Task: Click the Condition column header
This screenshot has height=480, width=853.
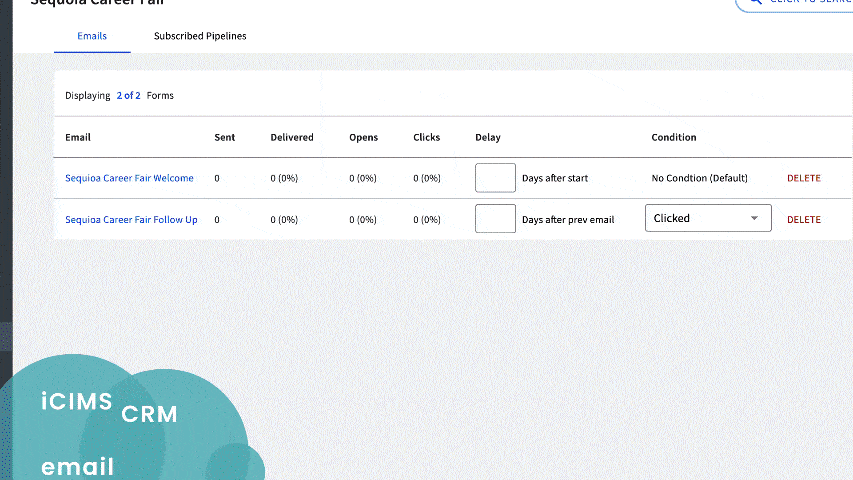Action: [x=674, y=137]
